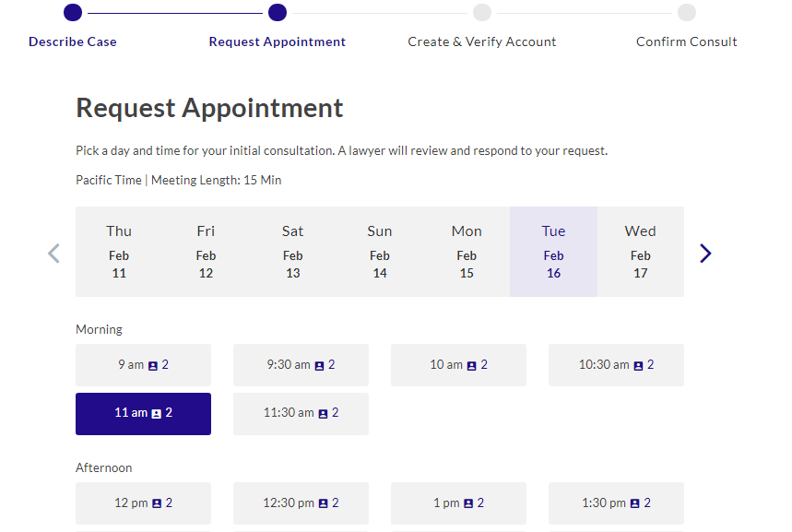Go to previous week with left chevron
The height and width of the screenshot is (532, 792).
tap(54, 254)
